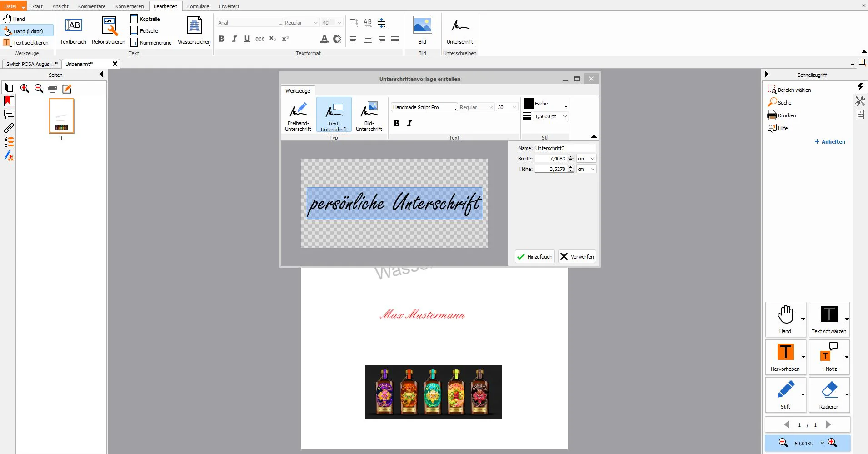Switch to the Kommentare tab
868x454 pixels.
click(x=92, y=6)
